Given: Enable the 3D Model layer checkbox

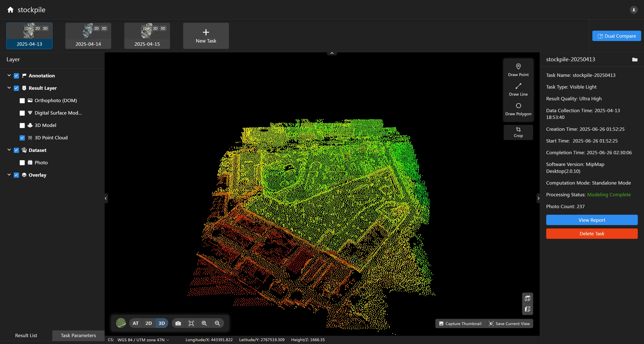Looking at the screenshot, I should click(22, 125).
